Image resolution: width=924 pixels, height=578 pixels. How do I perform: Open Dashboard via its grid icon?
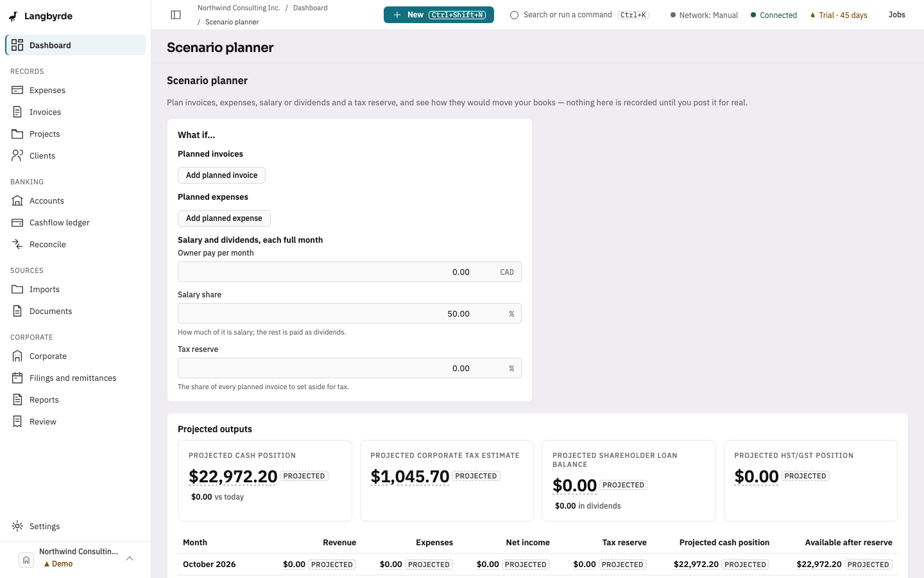[17, 45]
